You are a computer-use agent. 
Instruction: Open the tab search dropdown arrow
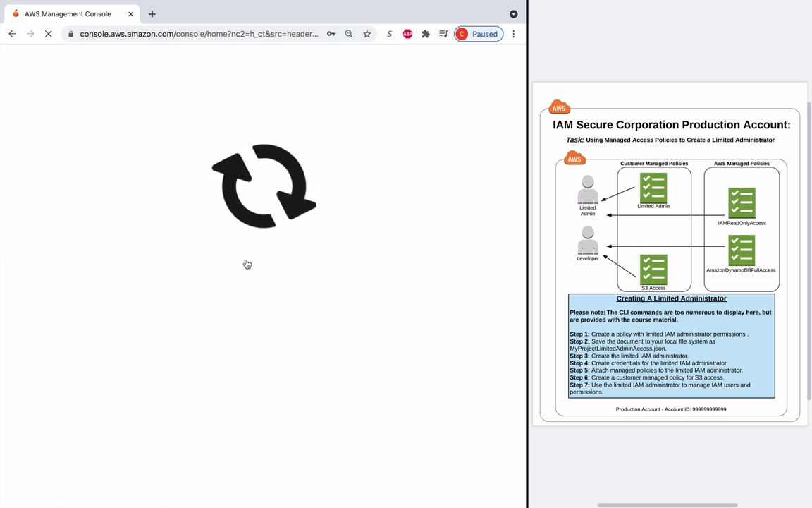[x=513, y=14]
